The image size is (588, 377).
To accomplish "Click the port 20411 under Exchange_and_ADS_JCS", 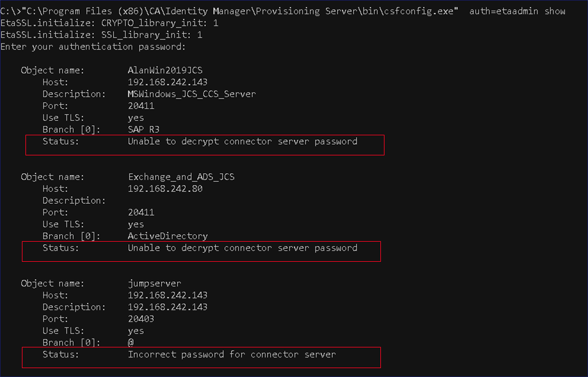I will [x=141, y=212].
